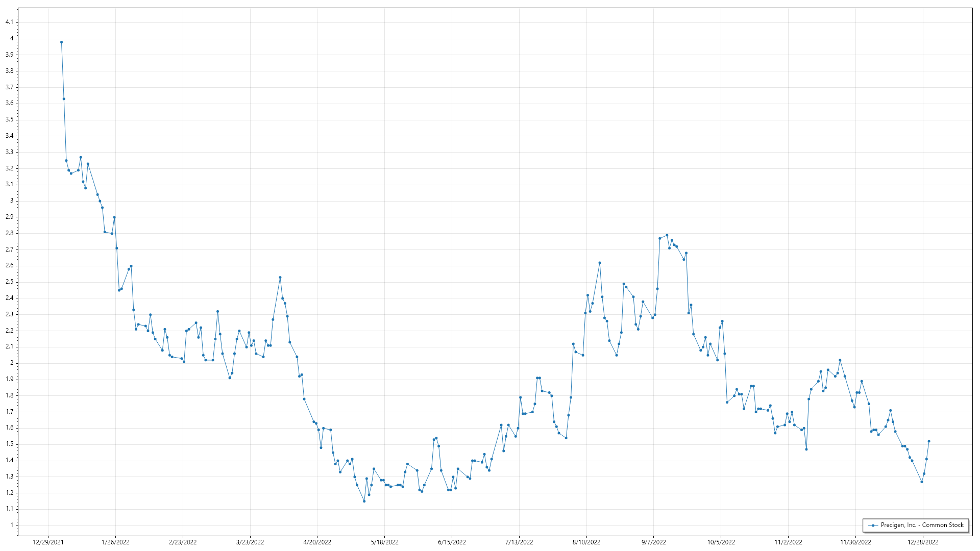This screenshot has height=551, width=980.
Task: Click the 4.1 y-axis tick label
Action: click(9, 22)
